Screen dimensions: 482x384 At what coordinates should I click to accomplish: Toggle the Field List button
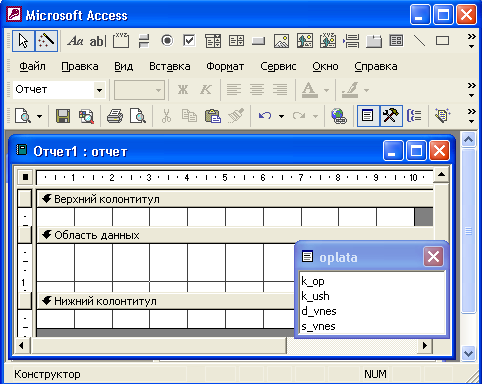point(368,116)
